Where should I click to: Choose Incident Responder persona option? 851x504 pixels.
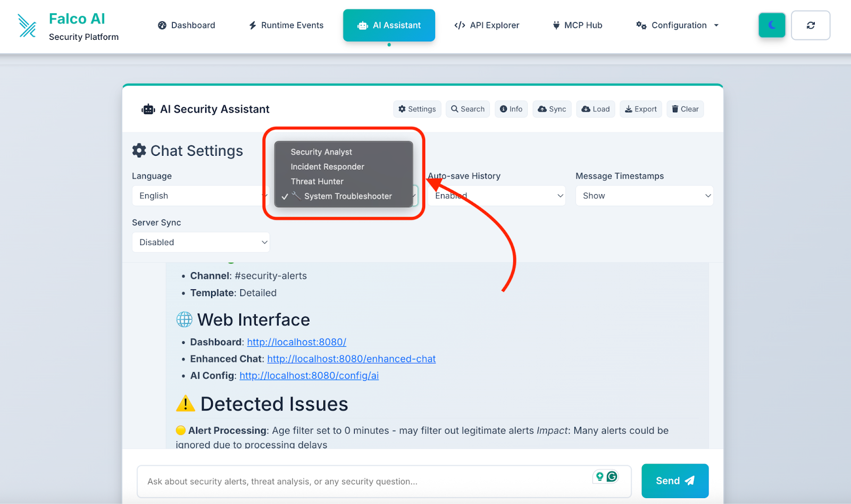pos(344,167)
